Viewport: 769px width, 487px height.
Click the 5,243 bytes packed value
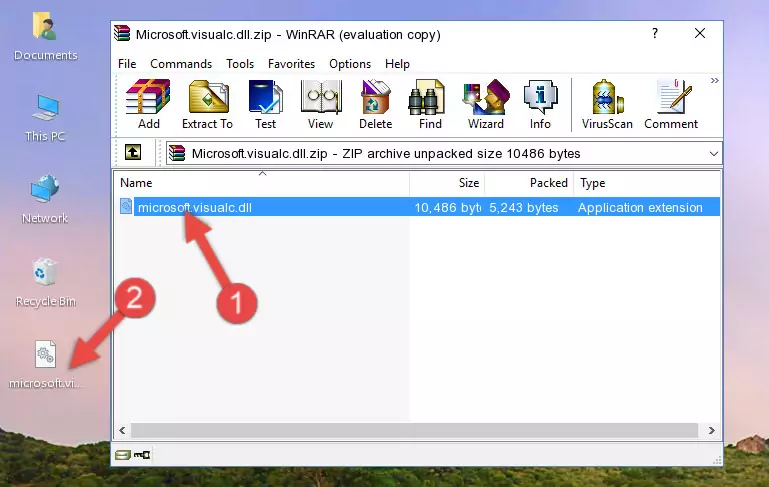point(523,208)
